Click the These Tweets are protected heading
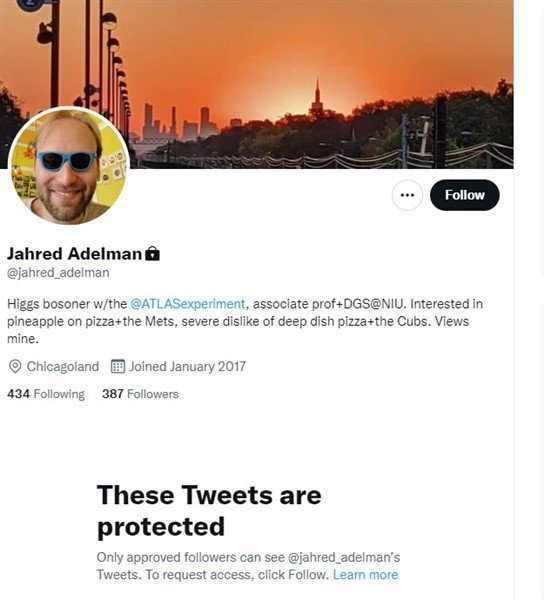The height and width of the screenshot is (600, 544). pyautogui.click(x=209, y=511)
